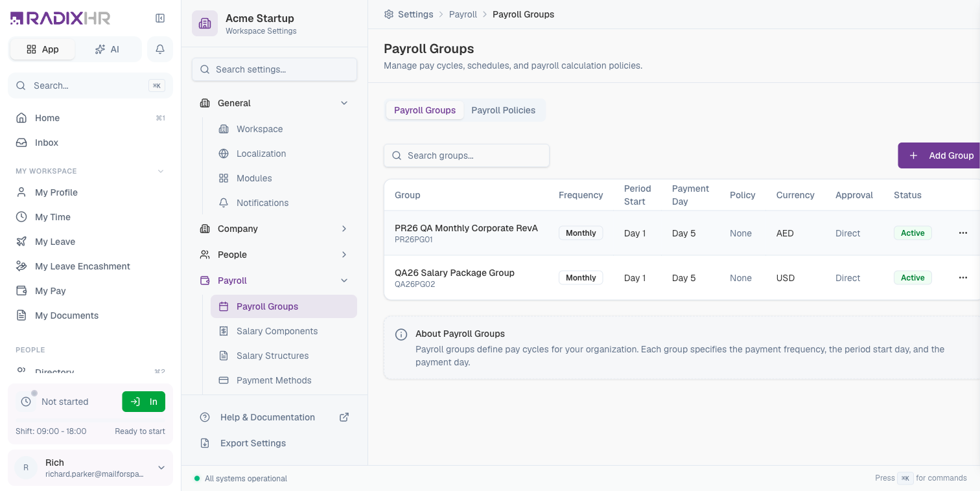Click QA26 Salary Package Group name
Image resolution: width=980 pixels, height=491 pixels.
[454, 273]
